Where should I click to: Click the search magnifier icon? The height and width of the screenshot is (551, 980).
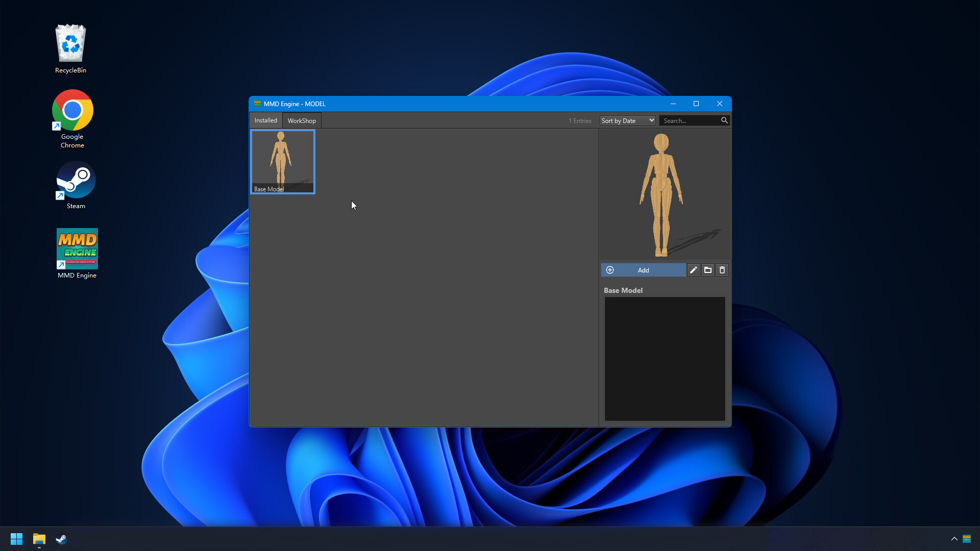725,120
